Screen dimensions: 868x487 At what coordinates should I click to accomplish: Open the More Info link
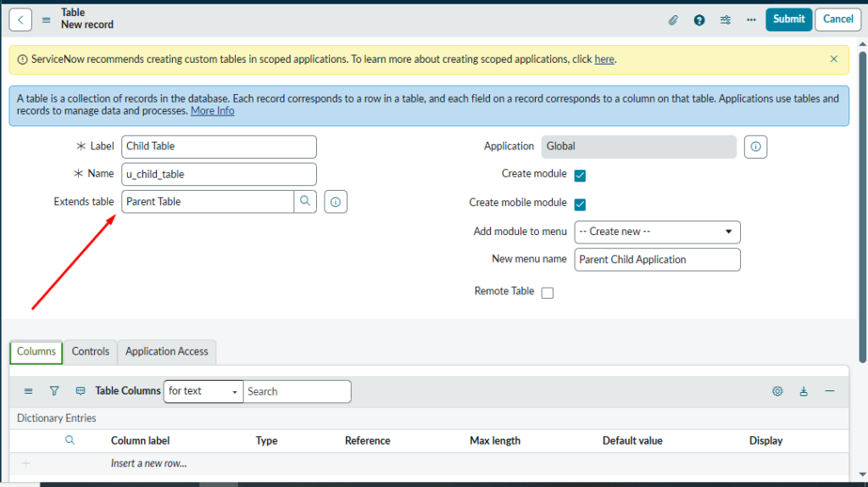coord(212,111)
